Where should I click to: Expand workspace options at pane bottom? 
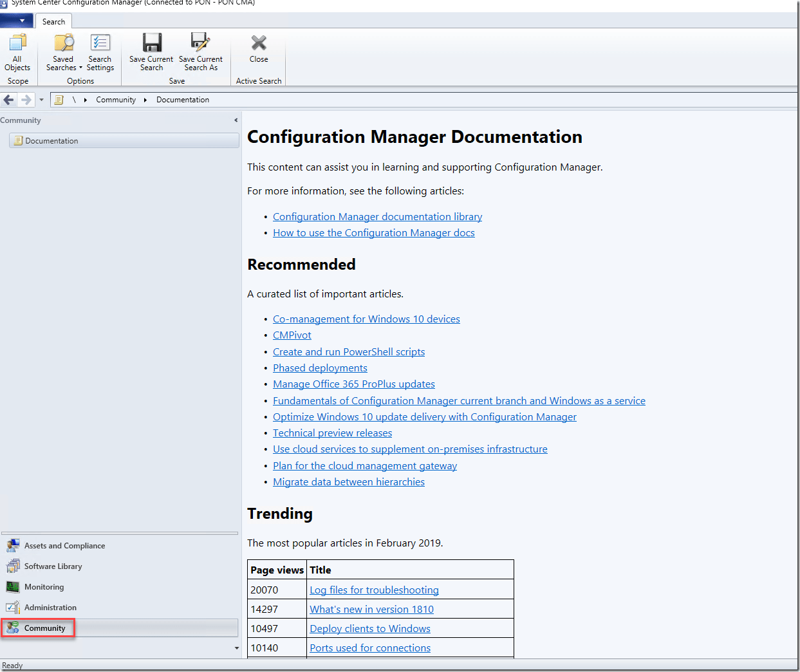click(236, 648)
